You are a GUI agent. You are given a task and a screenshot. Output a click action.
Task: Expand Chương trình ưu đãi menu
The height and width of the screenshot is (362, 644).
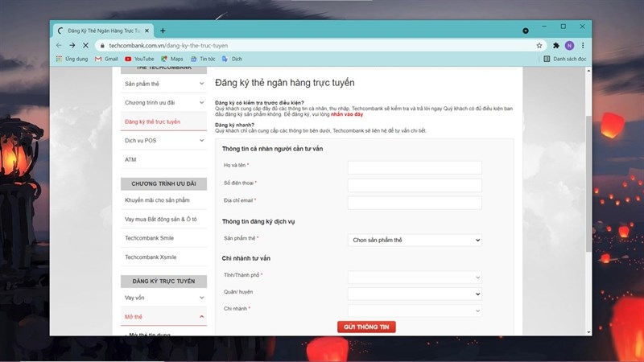[x=164, y=103]
